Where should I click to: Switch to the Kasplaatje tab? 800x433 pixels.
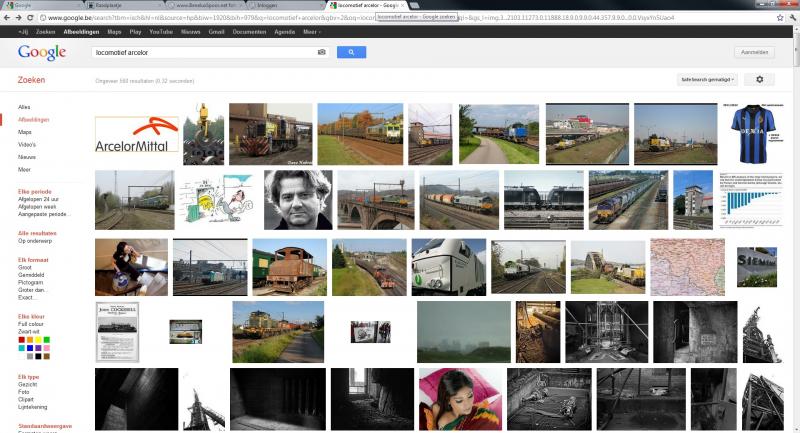coord(122,5)
